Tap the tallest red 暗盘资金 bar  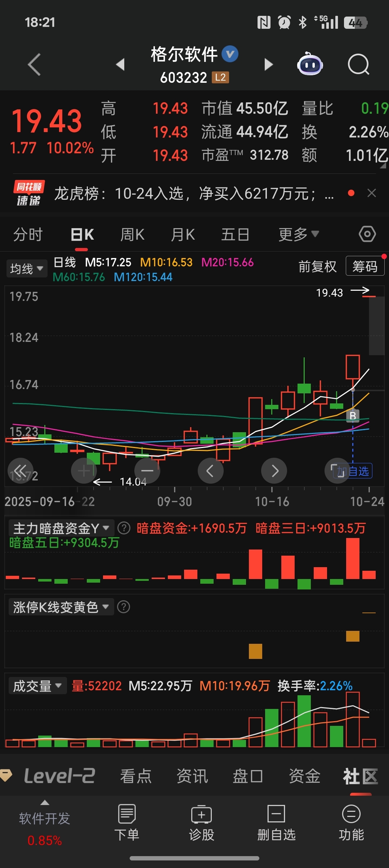click(353, 559)
